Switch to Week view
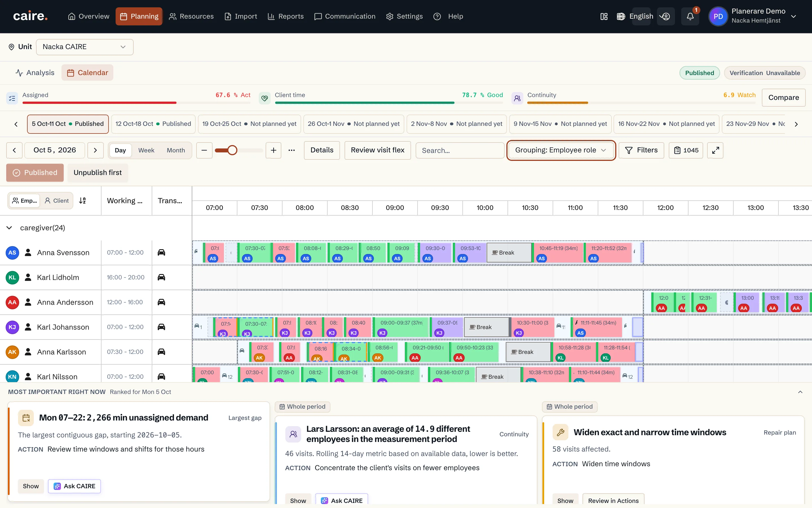 click(146, 150)
